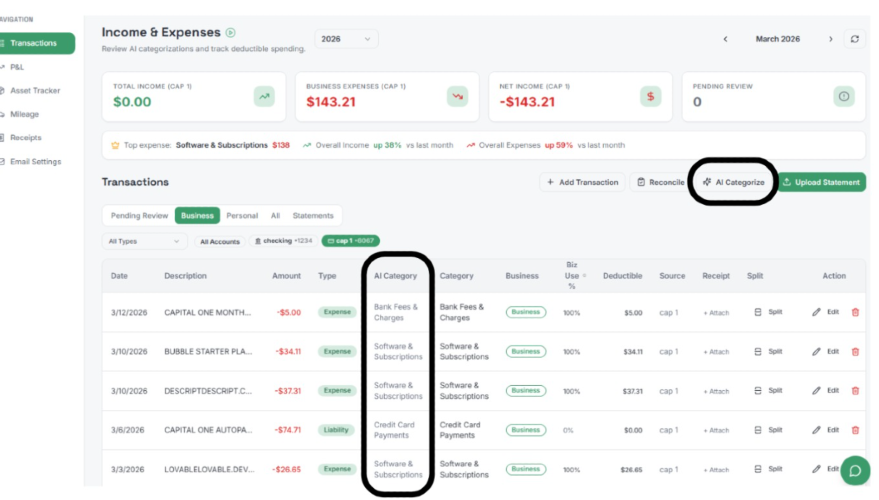Open Email Settings

[35, 162]
